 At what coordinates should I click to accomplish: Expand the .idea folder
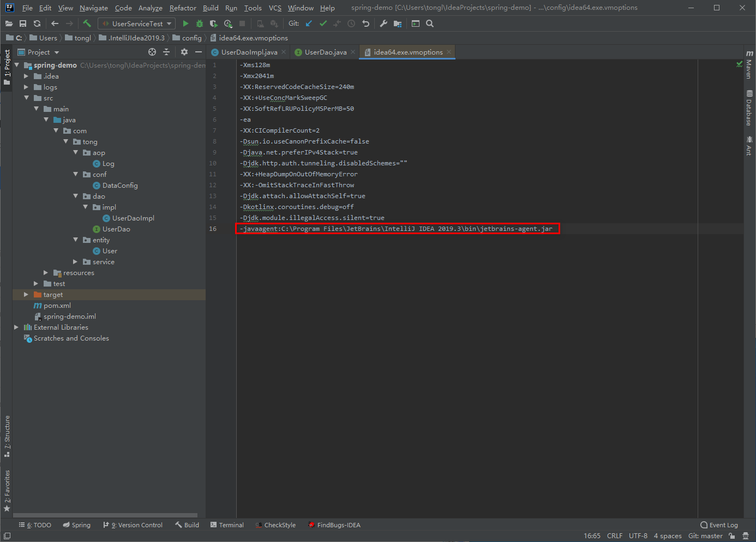pyautogui.click(x=26, y=76)
